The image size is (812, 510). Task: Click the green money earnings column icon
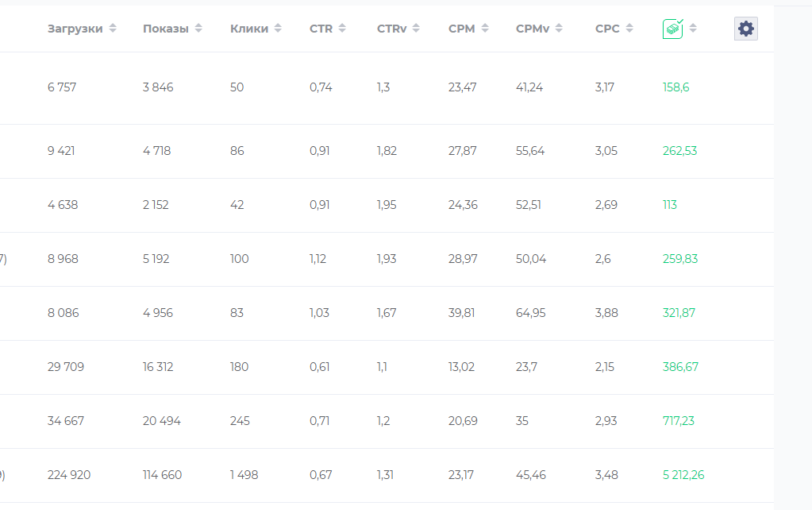point(673,29)
